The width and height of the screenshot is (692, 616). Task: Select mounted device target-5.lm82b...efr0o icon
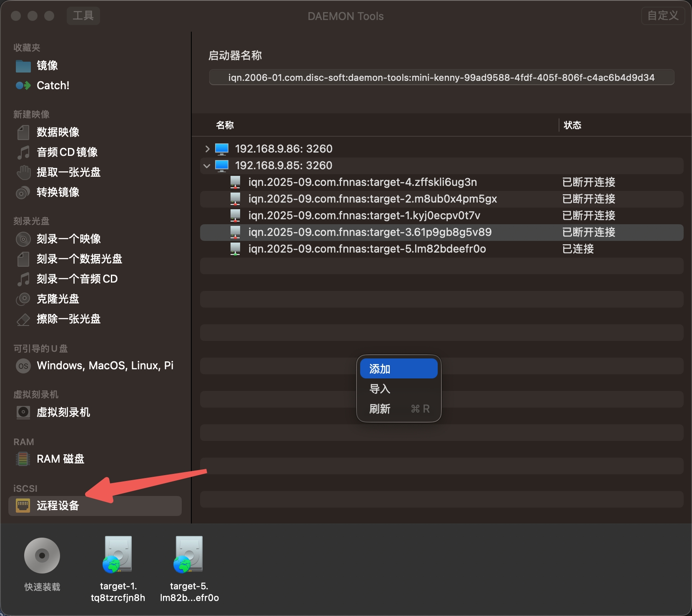coord(189,554)
